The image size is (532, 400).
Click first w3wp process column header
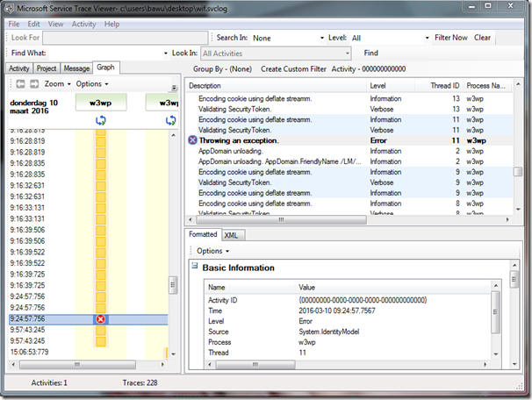[x=101, y=103]
